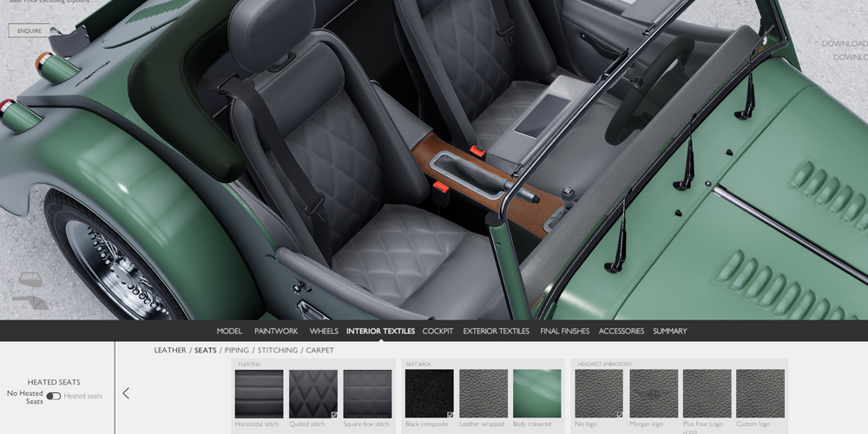Select the CARPET sub-section

[320, 351]
